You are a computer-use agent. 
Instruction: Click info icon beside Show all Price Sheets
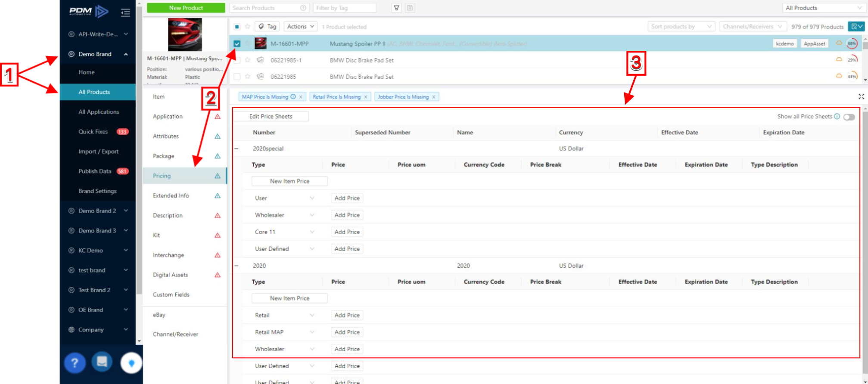pos(837,116)
